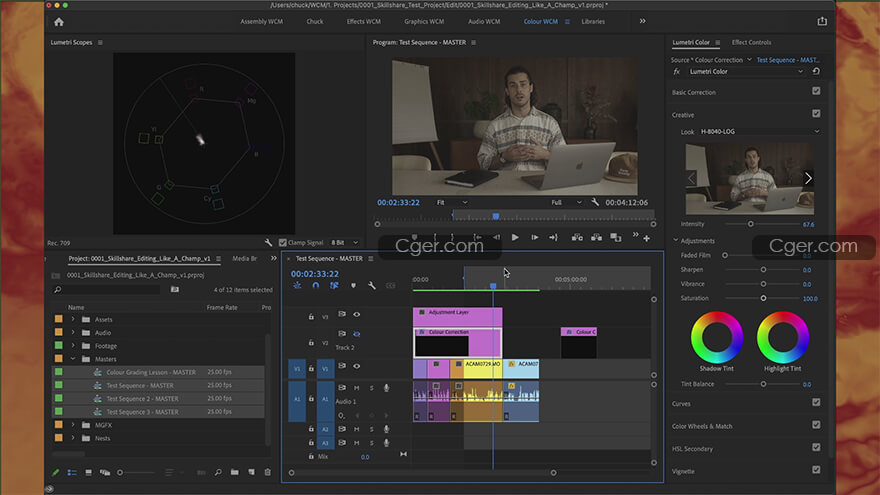Switch to Graphics WCM workspace
Image resolution: width=880 pixels, height=495 pixels.
click(424, 21)
